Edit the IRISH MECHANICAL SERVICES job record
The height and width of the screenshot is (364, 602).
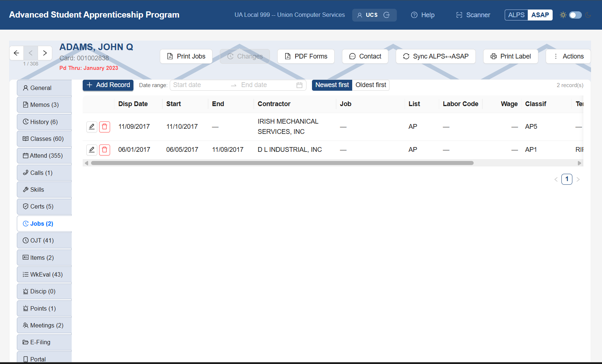pyautogui.click(x=92, y=127)
